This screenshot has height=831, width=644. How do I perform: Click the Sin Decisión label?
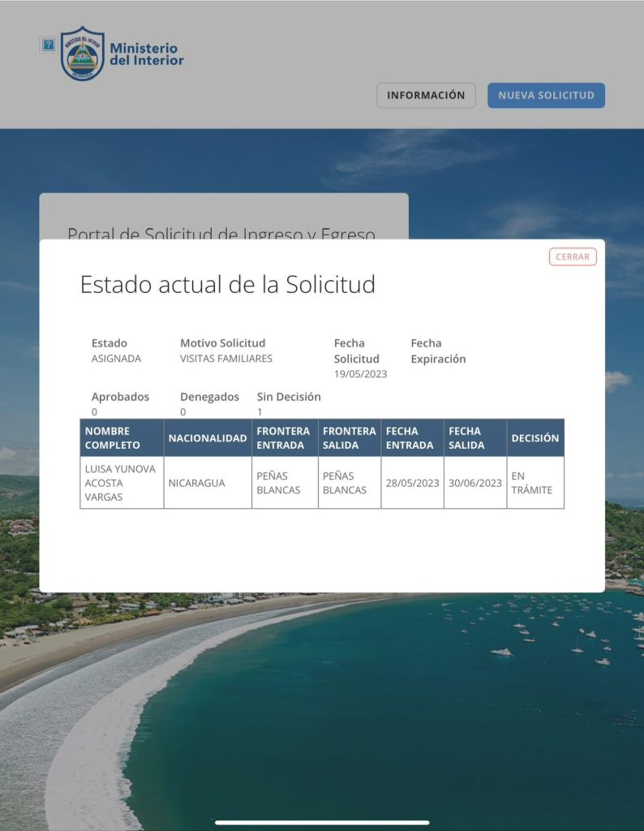click(x=289, y=396)
